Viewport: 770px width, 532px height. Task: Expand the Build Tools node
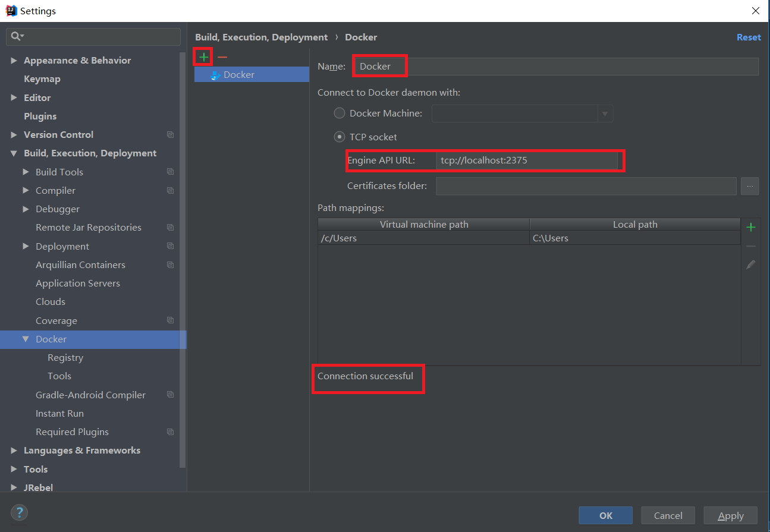click(x=26, y=172)
